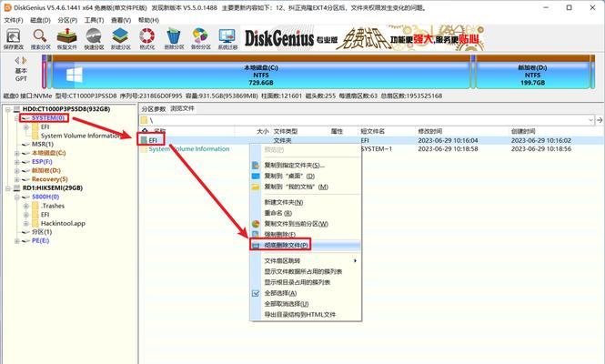The width and height of the screenshot is (605, 364).
Task: Click the folder icon of Hackintool.app
Action: point(35,223)
